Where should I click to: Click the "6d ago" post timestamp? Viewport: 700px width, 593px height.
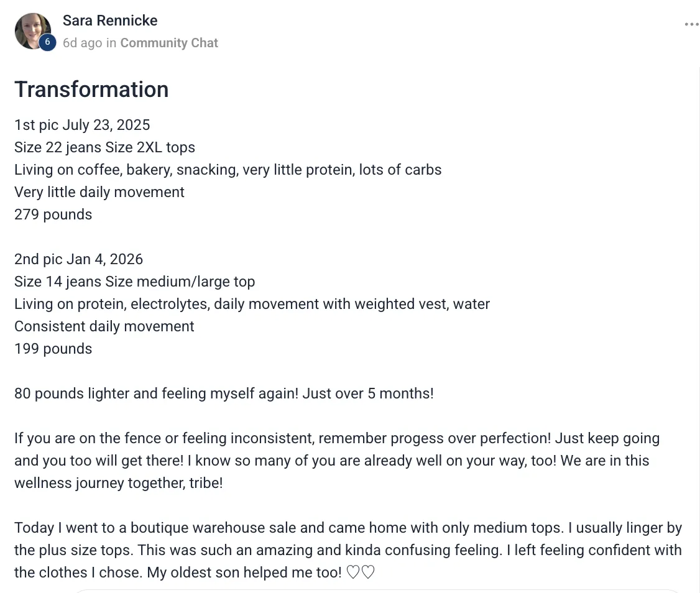[82, 43]
